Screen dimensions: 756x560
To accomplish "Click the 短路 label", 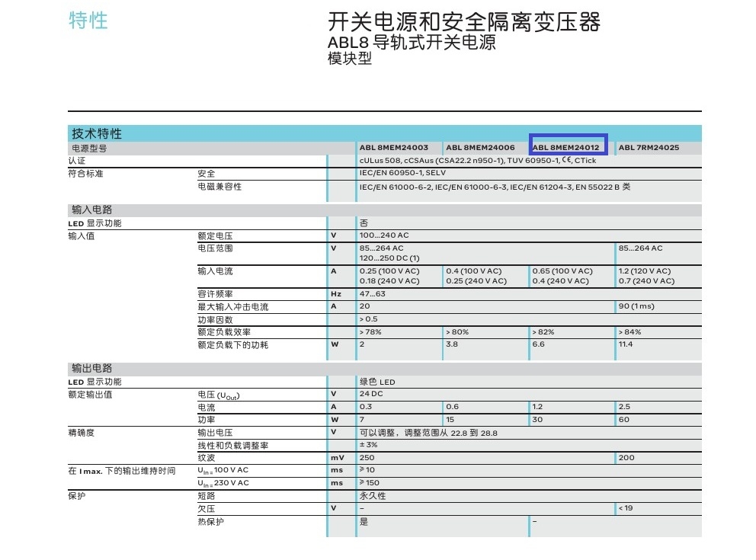I will coord(207,496).
